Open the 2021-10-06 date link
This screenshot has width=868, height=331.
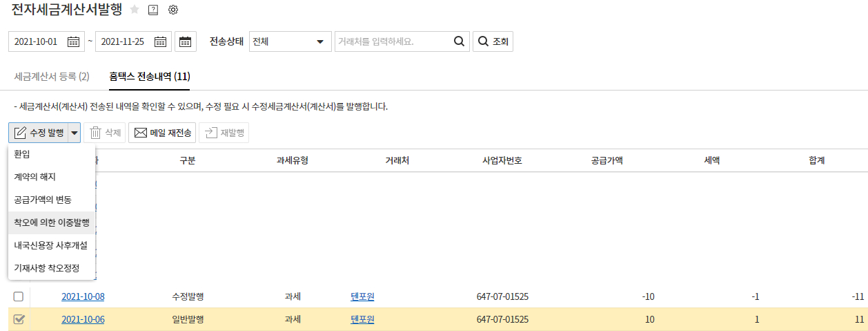click(83, 319)
